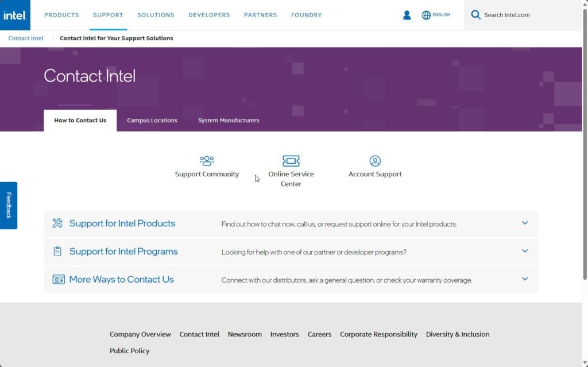
Task: Open the Investors footer link
Action: 284,334
